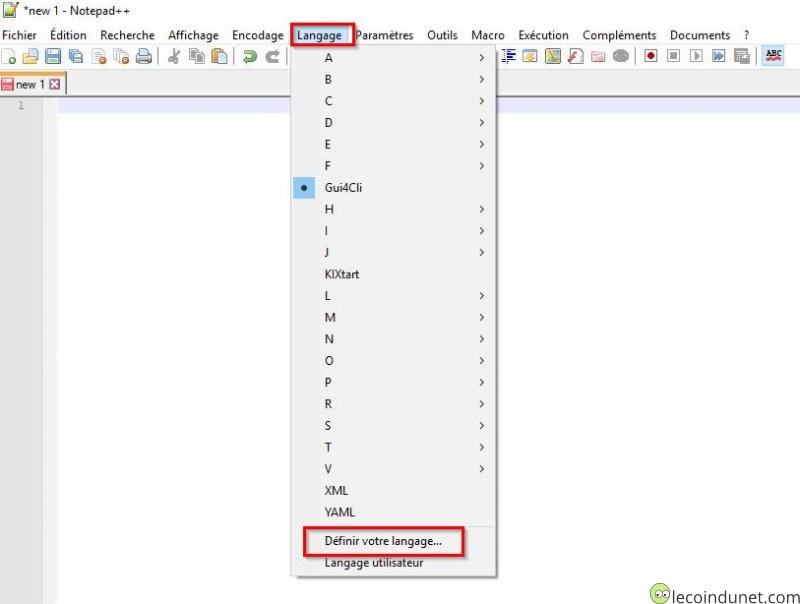The height and width of the screenshot is (604, 800).
Task: Close the Langage menu via its title
Action: 319,35
